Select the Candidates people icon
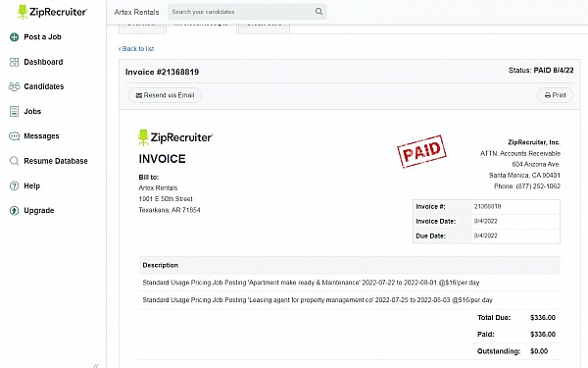This screenshot has width=588, height=368. pyautogui.click(x=15, y=86)
